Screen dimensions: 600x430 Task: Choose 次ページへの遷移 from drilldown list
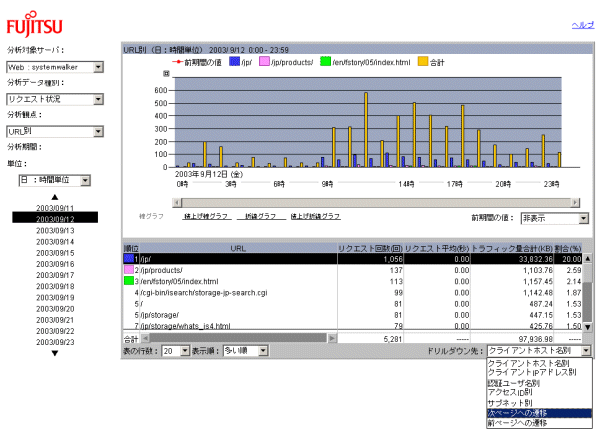click(539, 413)
